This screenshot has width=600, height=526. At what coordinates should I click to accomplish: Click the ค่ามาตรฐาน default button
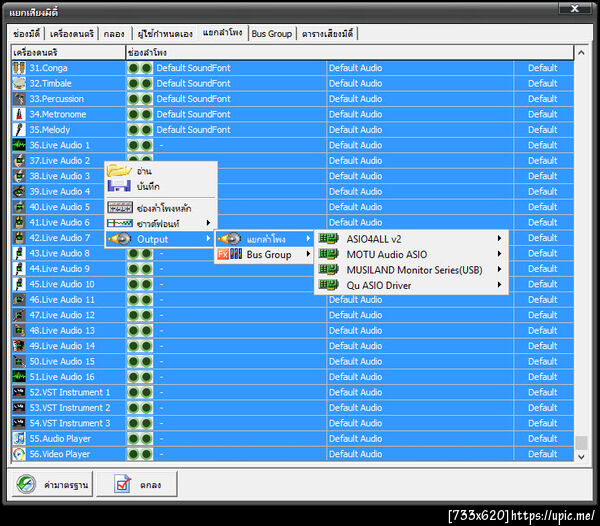(52, 484)
